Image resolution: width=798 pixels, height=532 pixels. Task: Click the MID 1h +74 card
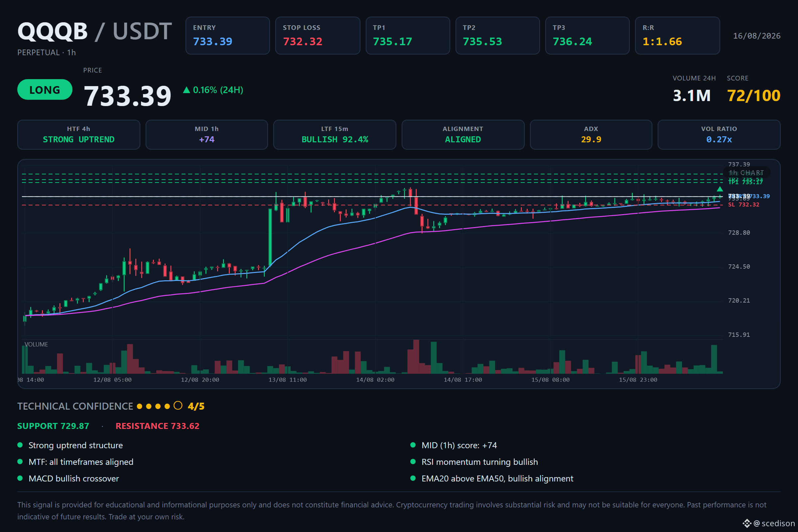click(x=206, y=135)
